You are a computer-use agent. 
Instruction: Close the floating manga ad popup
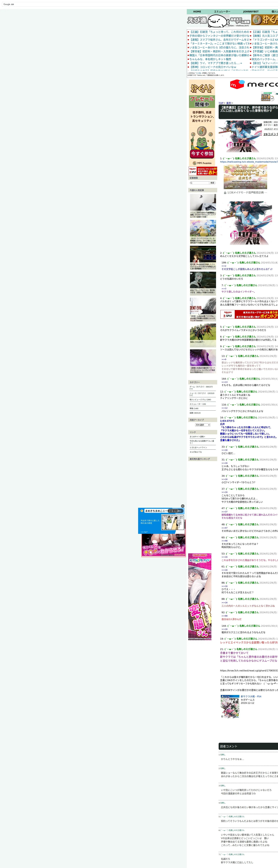coord(183,506)
